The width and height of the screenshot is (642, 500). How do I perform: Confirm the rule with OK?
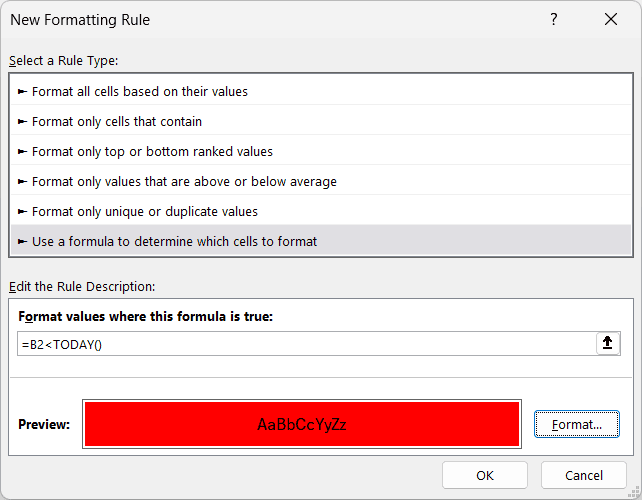pyautogui.click(x=485, y=475)
